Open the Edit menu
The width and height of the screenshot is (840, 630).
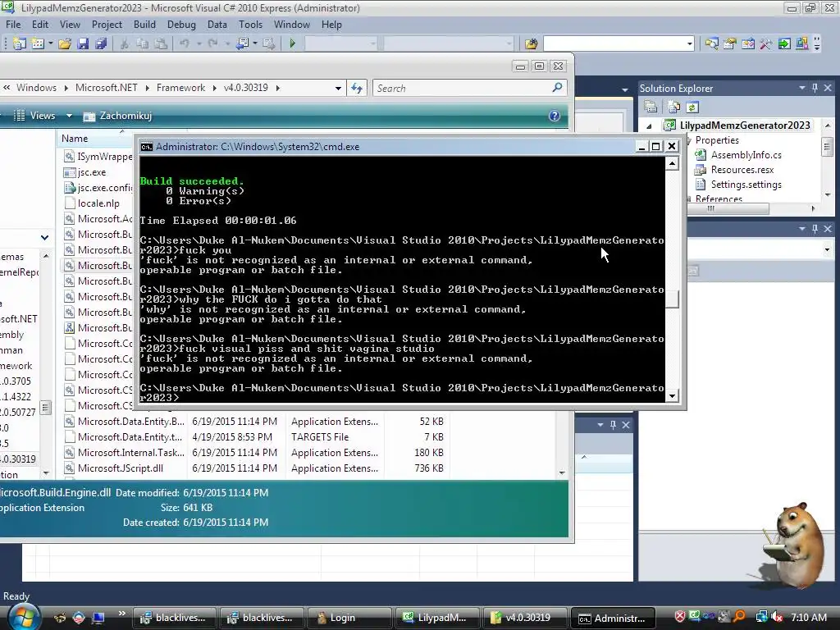[40, 25]
